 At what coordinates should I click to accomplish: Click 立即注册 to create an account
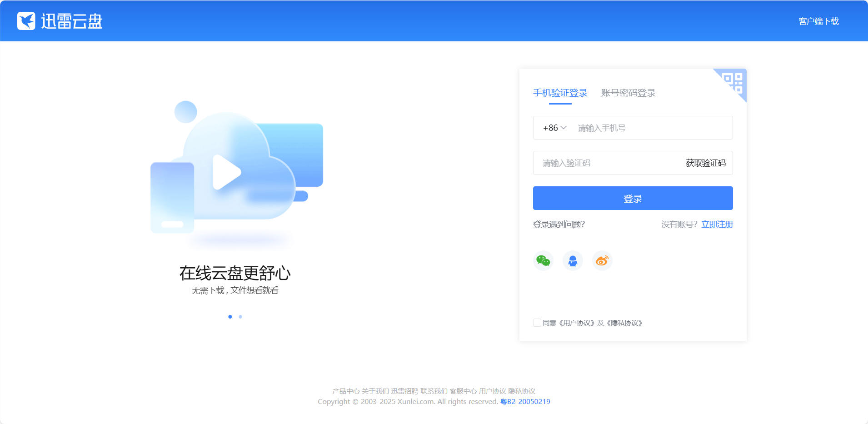717,224
